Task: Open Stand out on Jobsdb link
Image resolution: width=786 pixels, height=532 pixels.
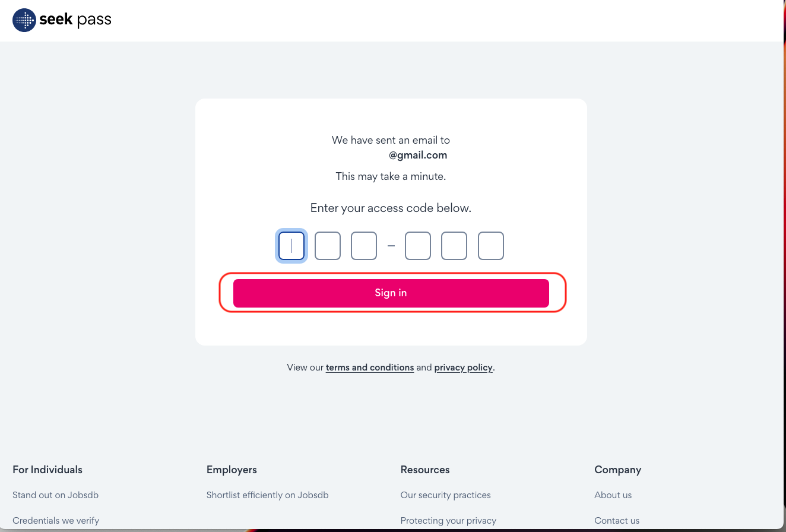Action: [x=56, y=495]
